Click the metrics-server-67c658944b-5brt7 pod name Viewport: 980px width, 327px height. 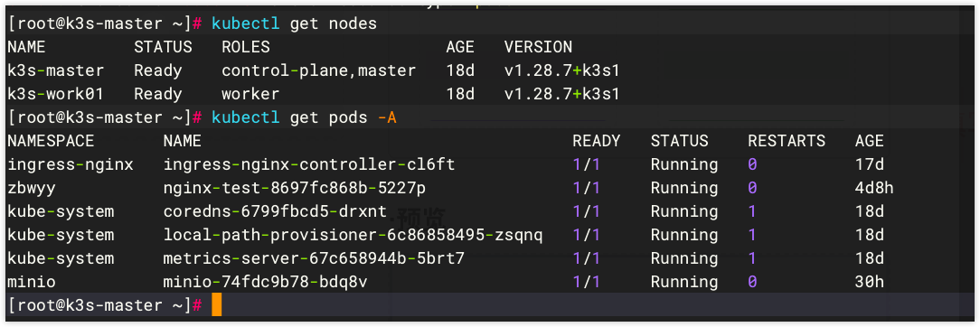tap(314, 258)
